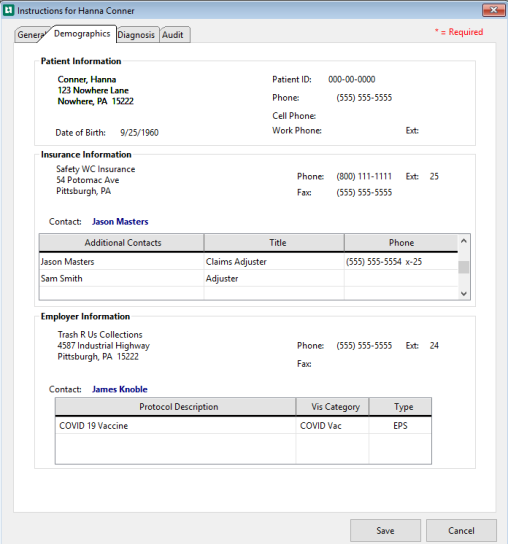Select the Demographics tab
508x544 pixels.
coord(82,34)
